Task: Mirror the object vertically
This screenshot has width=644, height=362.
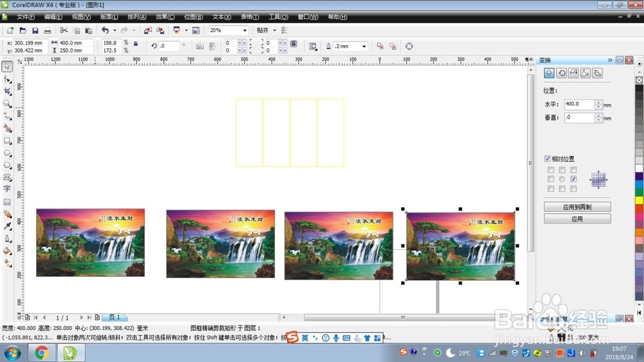Action: click(213, 46)
